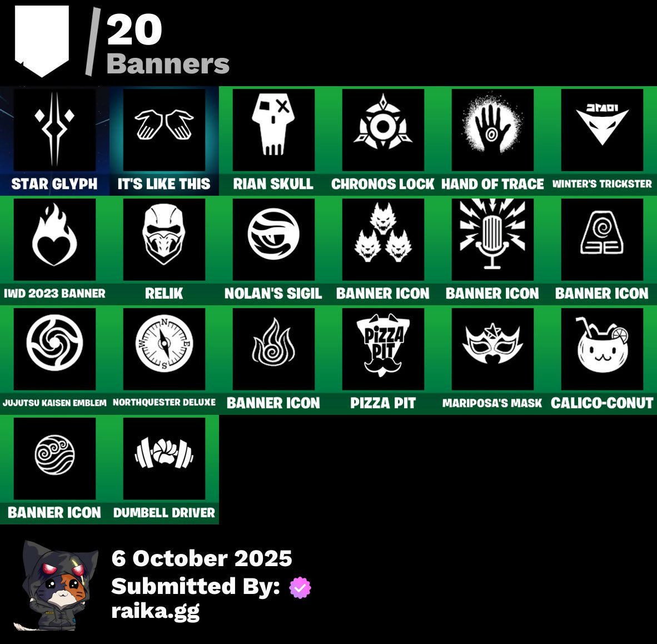This screenshot has height=644, width=657.
Task: Select the Chronos Lock banner icon
Action: click(383, 130)
